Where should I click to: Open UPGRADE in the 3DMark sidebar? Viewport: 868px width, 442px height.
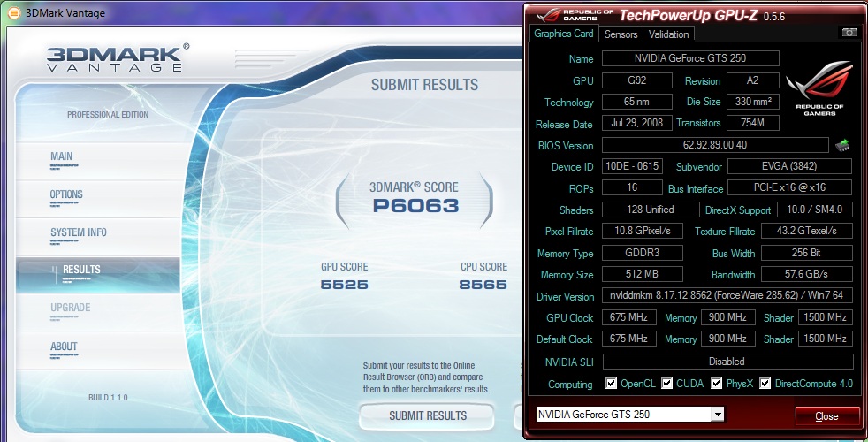pos(71,308)
